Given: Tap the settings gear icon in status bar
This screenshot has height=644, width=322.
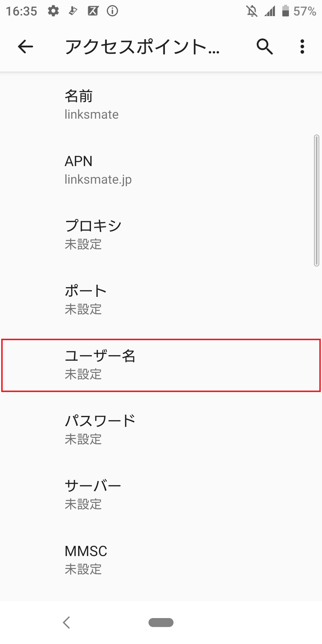Looking at the screenshot, I should [53, 11].
